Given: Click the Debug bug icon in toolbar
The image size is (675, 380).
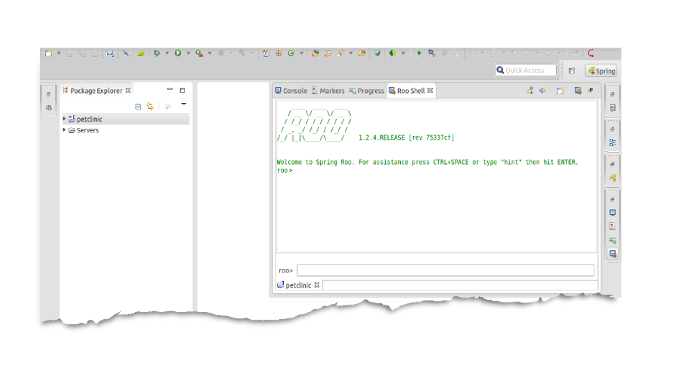Looking at the screenshot, I should [x=157, y=53].
